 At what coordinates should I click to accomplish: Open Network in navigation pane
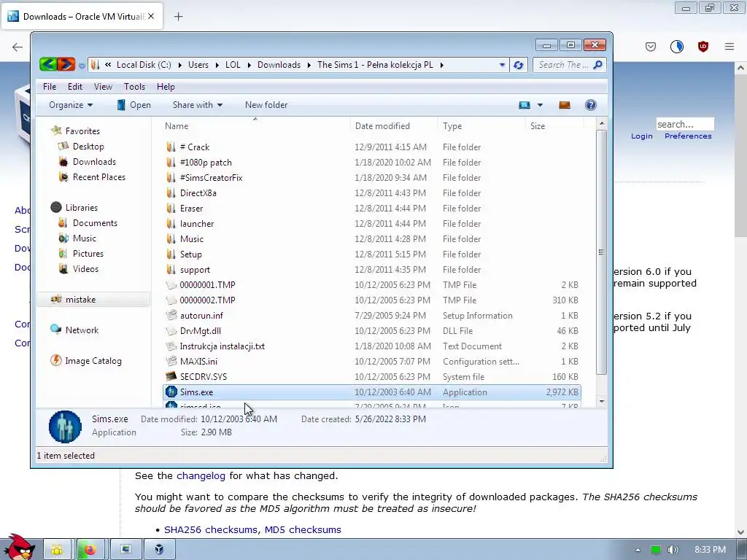tap(82, 330)
